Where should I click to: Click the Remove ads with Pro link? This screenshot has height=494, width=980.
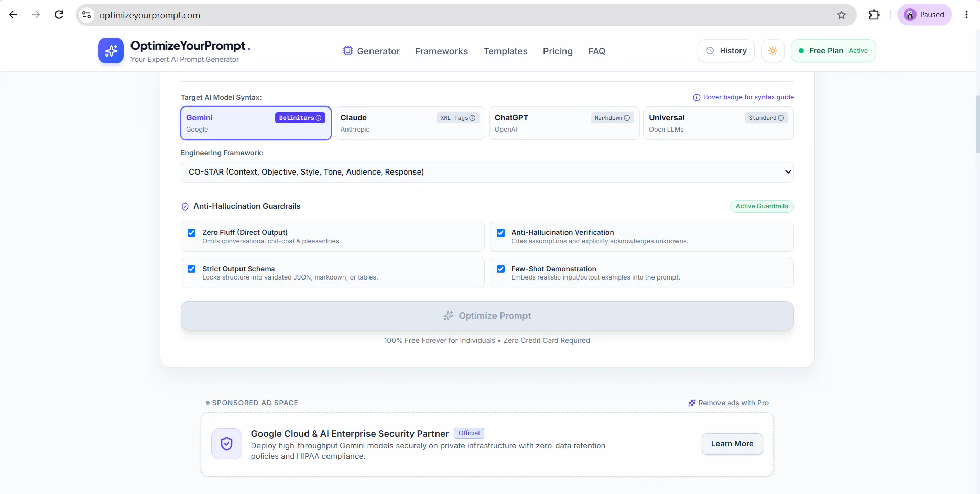click(728, 403)
